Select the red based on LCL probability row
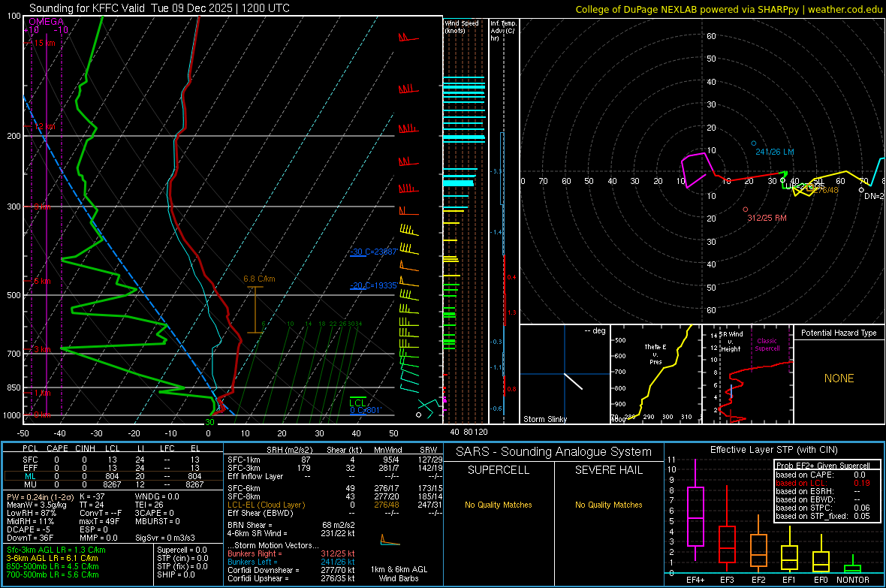This screenshot has width=886, height=588. tap(823, 483)
